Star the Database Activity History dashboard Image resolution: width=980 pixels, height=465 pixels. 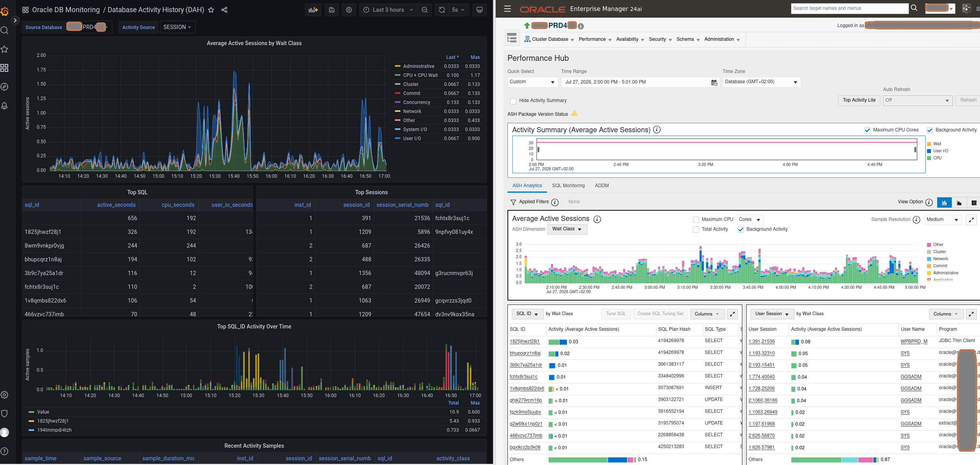(x=211, y=10)
